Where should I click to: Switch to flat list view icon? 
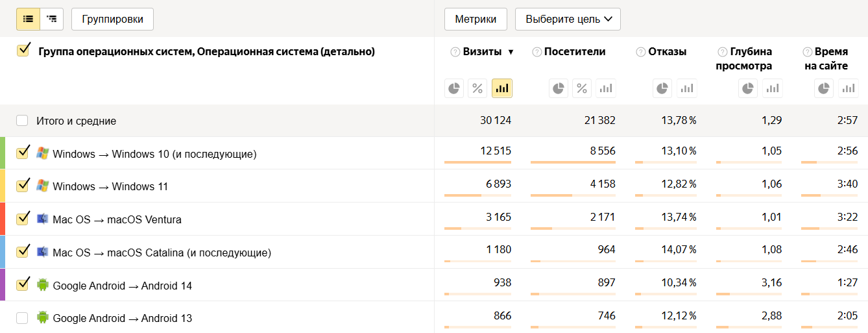28,19
